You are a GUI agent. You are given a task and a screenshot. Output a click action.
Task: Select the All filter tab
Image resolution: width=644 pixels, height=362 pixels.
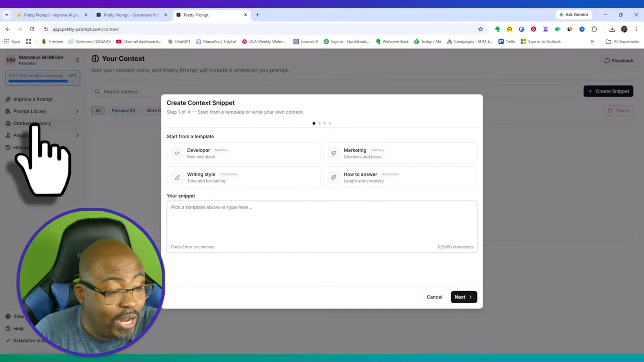pyautogui.click(x=98, y=111)
